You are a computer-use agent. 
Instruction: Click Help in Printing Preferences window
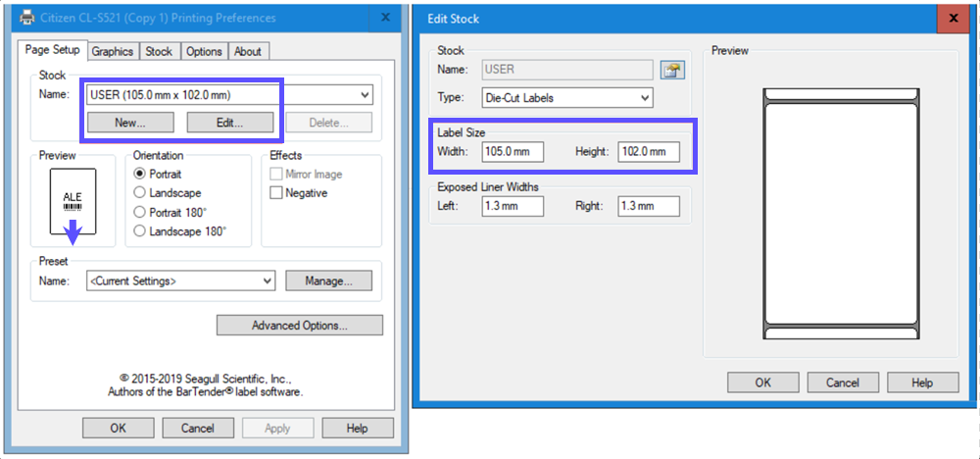(358, 429)
